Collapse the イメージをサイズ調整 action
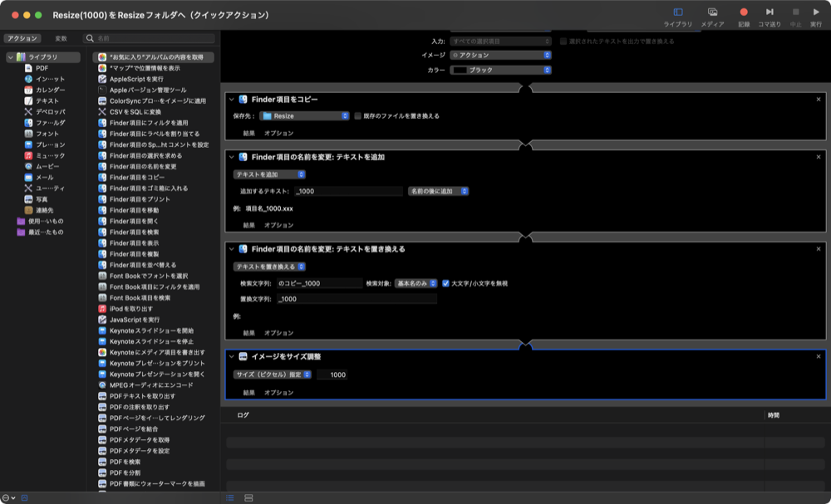The width and height of the screenshot is (831, 504). pyautogui.click(x=232, y=356)
